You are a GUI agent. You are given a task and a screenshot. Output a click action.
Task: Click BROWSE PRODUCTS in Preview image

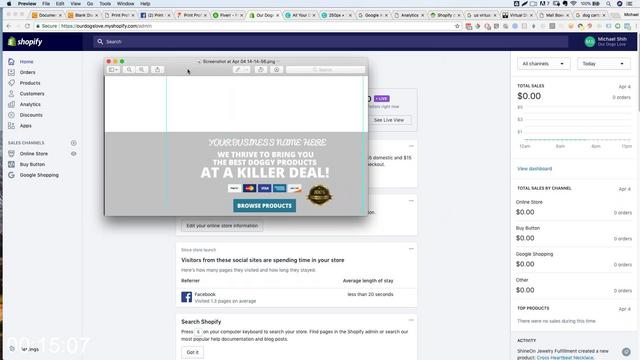pyautogui.click(x=264, y=205)
